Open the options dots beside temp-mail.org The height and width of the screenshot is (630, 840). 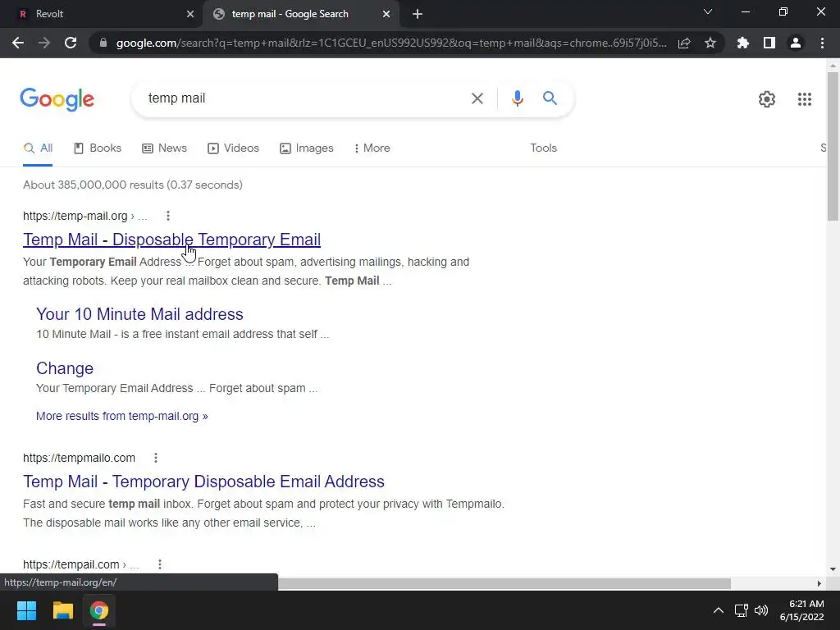point(167,216)
